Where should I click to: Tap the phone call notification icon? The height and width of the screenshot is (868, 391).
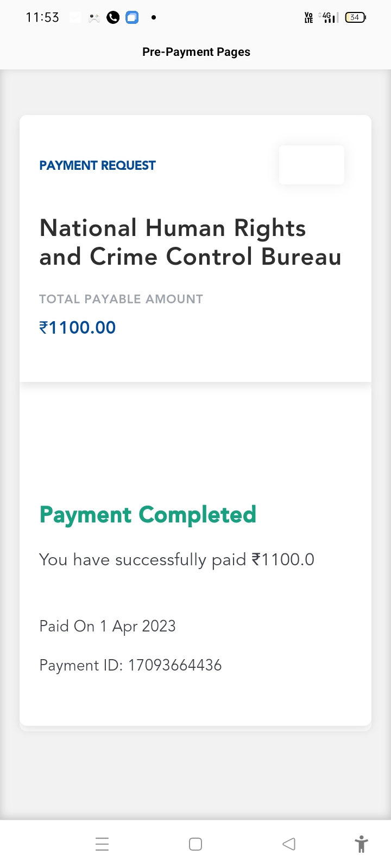point(113,17)
